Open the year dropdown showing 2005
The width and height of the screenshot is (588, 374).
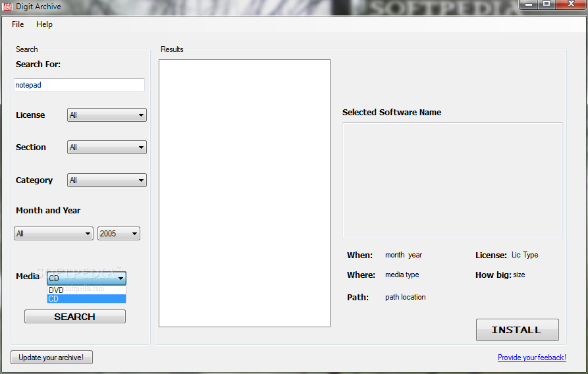pyautogui.click(x=119, y=234)
